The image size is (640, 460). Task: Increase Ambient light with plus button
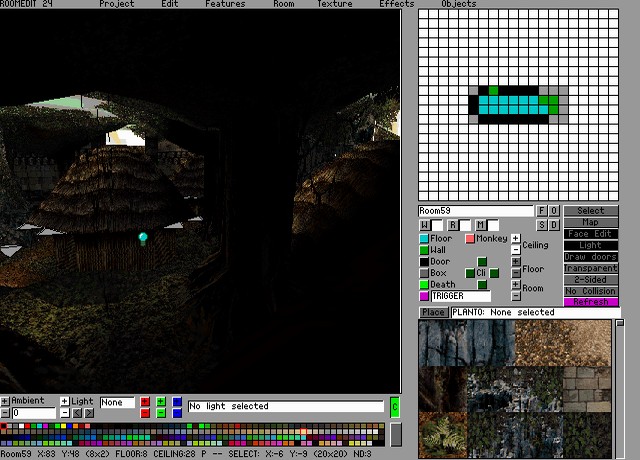[x=5, y=401]
